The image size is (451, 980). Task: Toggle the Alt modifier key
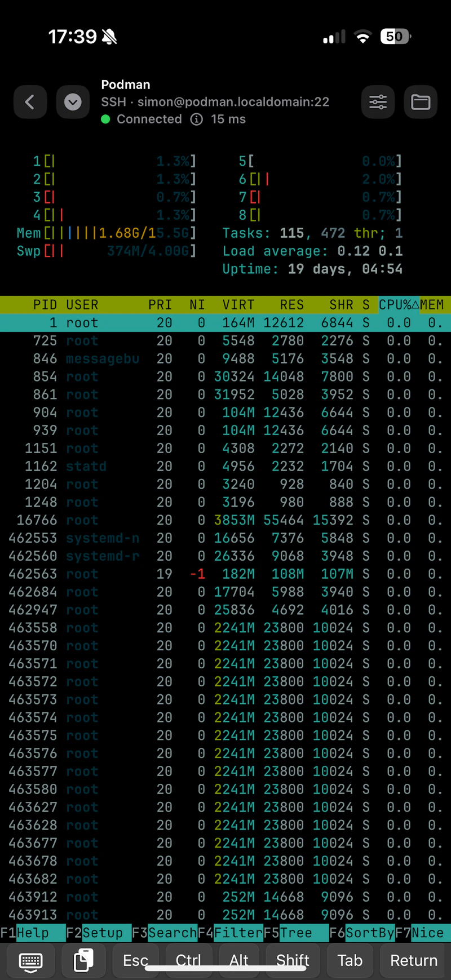(239, 960)
